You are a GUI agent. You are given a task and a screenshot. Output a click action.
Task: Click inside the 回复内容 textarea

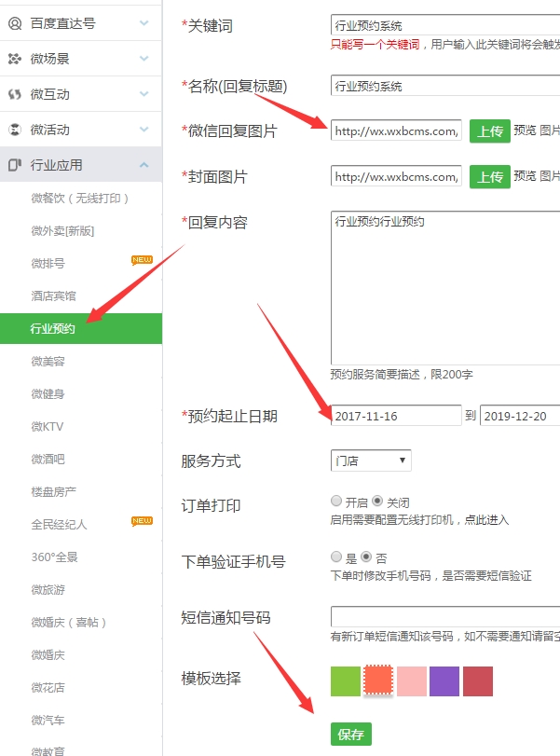click(445, 288)
